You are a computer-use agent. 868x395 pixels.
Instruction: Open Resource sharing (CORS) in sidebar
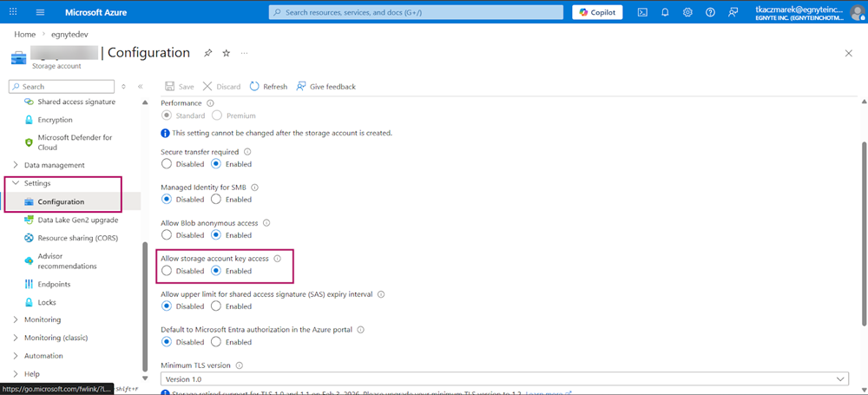[x=77, y=238]
